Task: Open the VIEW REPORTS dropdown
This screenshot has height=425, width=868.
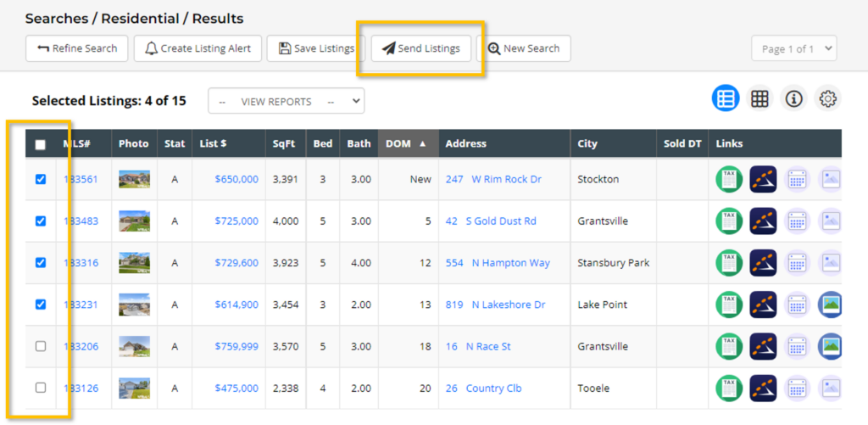Action: click(287, 102)
